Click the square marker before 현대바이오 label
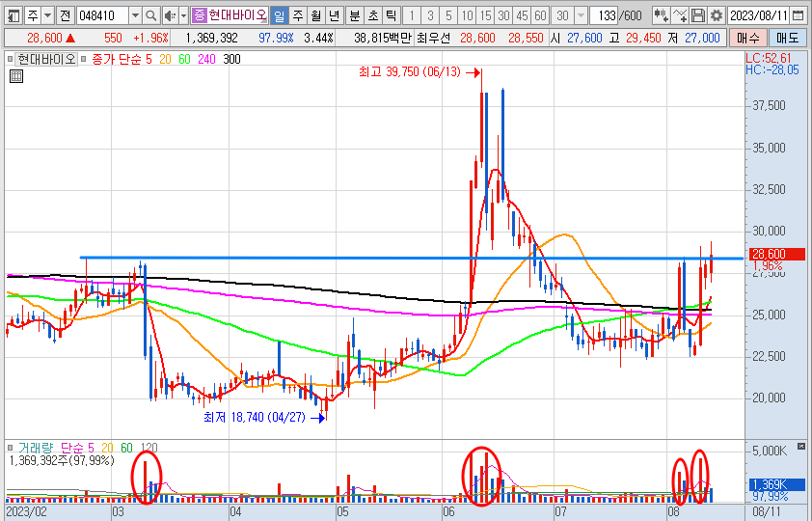Viewport: 812px width, 521px height. pyautogui.click(x=10, y=59)
